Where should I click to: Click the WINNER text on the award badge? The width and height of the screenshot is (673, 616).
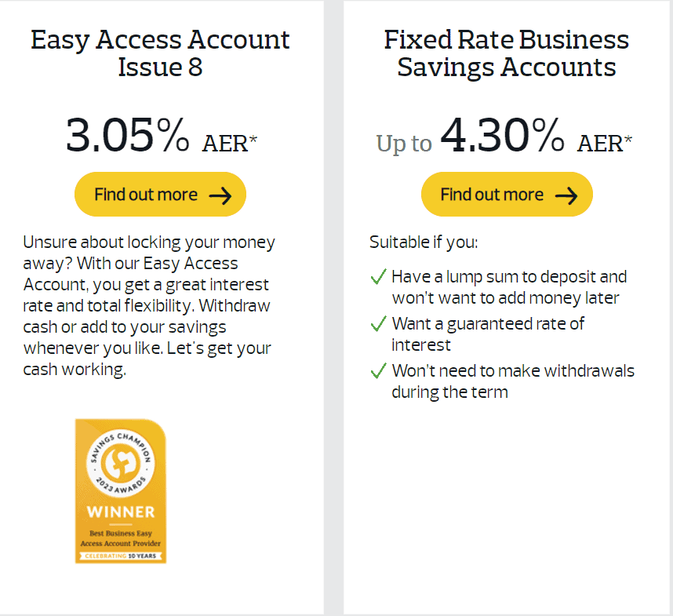pos(120,510)
